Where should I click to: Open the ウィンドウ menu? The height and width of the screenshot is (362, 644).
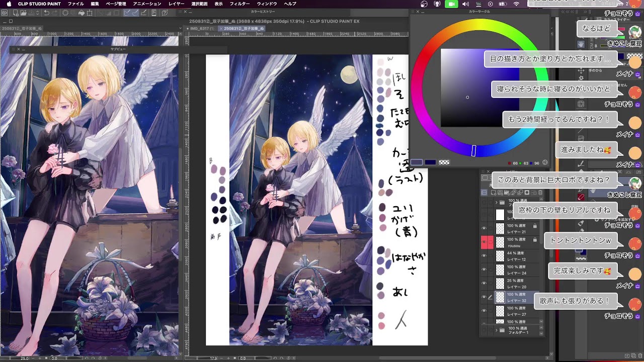coord(267,4)
